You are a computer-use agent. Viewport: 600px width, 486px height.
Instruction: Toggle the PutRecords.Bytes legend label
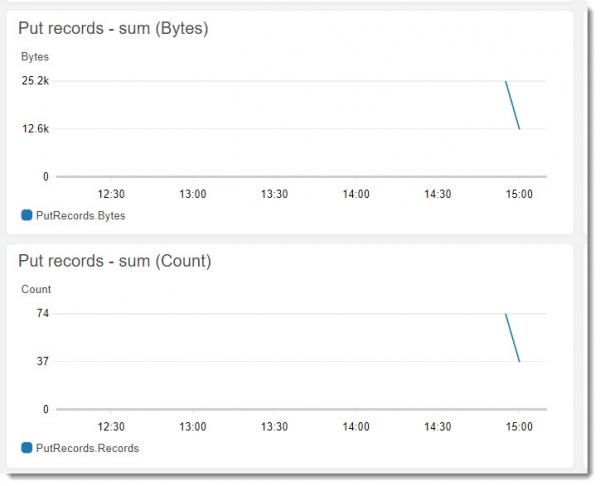point(80,215)
